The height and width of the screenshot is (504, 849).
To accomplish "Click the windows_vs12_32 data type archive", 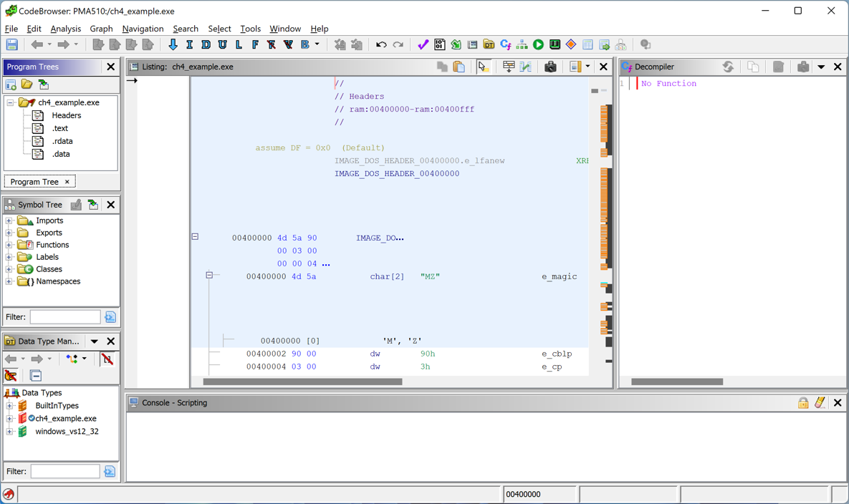I will coord(67,432).
